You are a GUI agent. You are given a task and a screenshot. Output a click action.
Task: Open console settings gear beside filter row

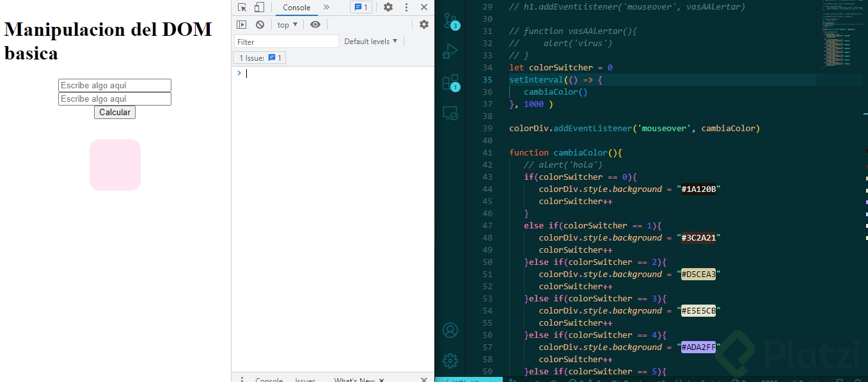(424, 25)
